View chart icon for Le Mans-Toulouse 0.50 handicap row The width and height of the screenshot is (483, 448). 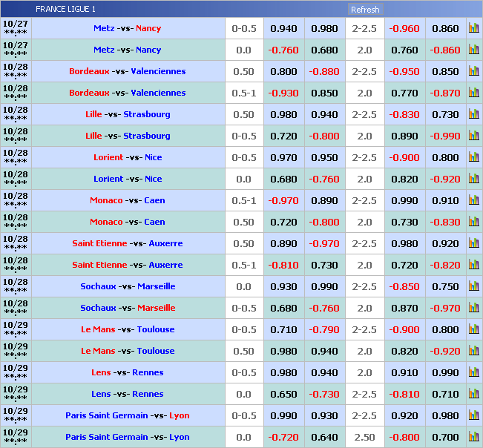tap(473, 352)
